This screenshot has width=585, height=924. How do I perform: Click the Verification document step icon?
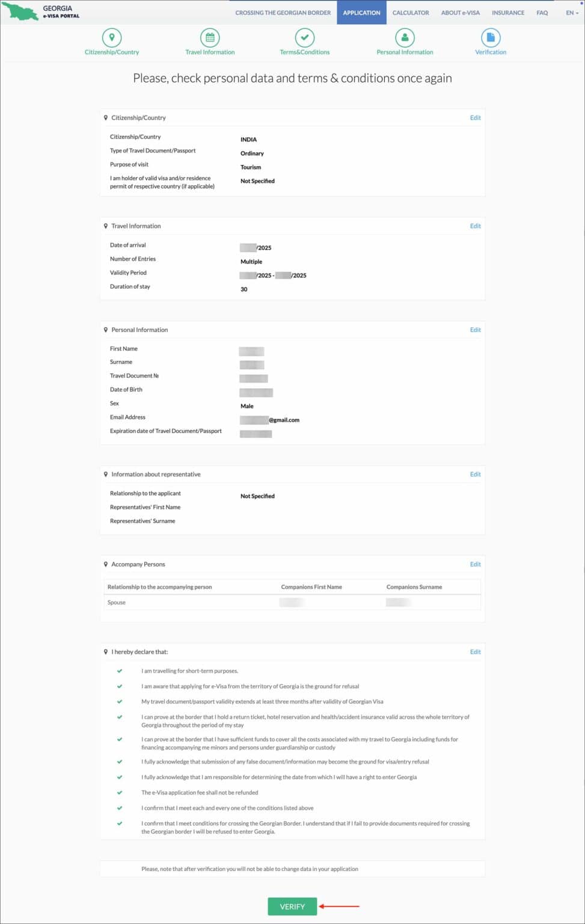tap(491, 37)
